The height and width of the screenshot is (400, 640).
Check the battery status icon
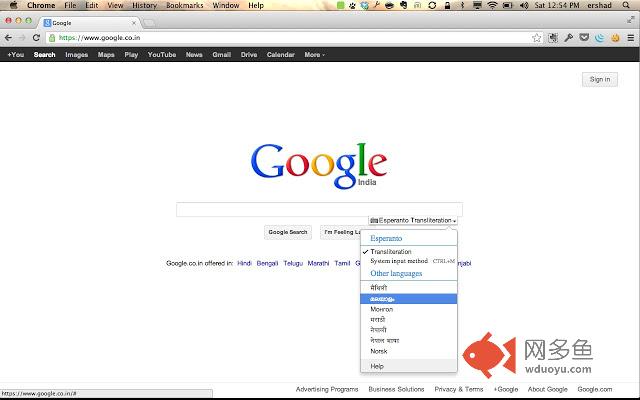(x=507, y=5)
